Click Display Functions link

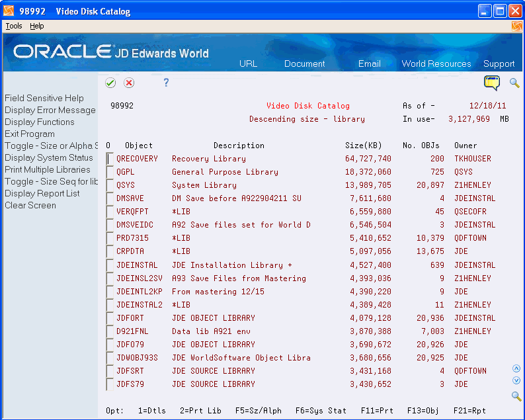pos(40,122)
